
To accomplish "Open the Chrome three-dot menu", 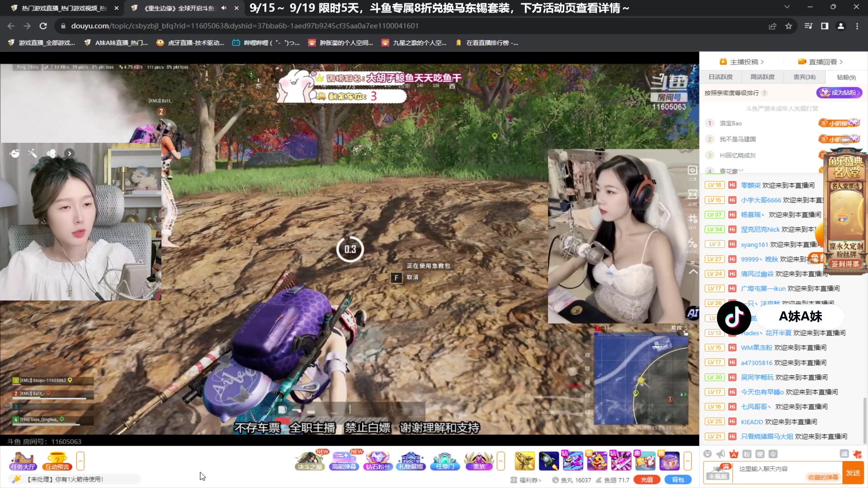I will 857,26.
